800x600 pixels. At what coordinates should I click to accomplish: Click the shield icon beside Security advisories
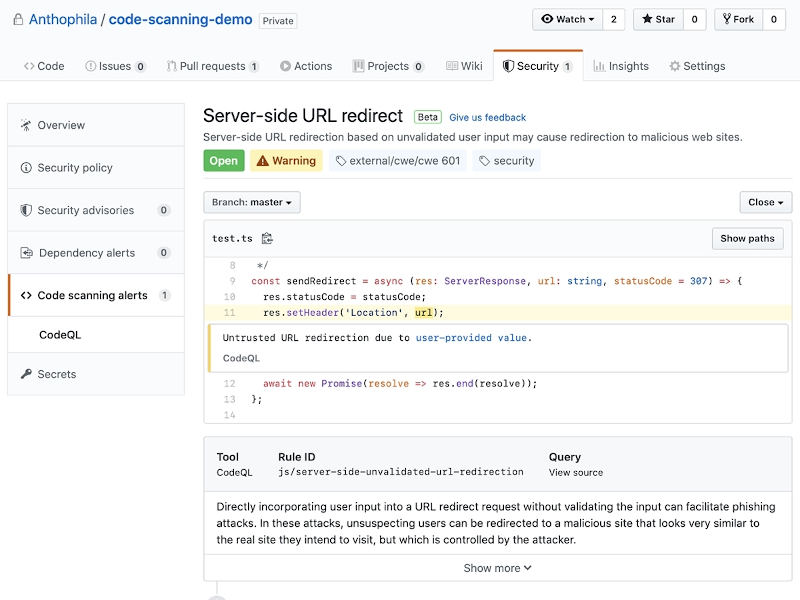click(x=26, y=210)
